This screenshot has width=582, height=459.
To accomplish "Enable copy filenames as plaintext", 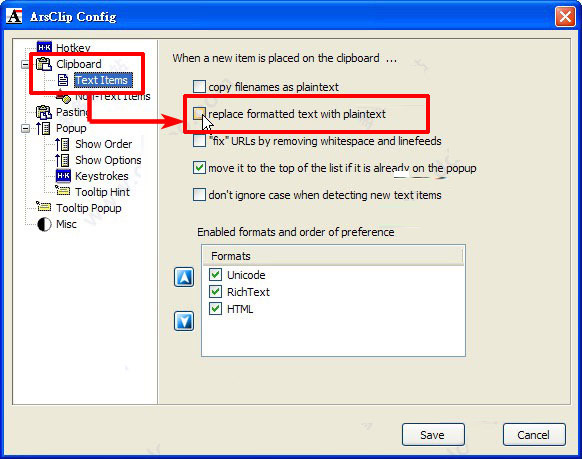I will point(199,87).
